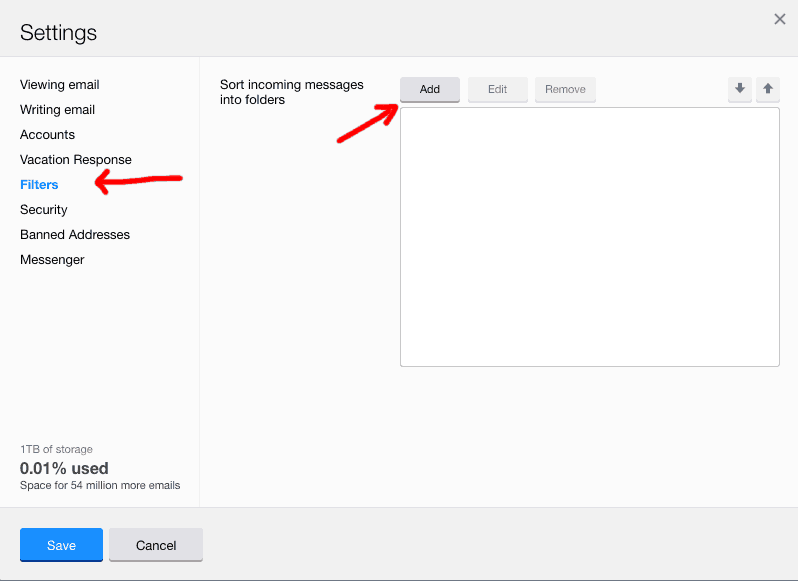This screenshot has width=798, height=581.
Task: Cancel the settings dialog
Action: point(156,545)
